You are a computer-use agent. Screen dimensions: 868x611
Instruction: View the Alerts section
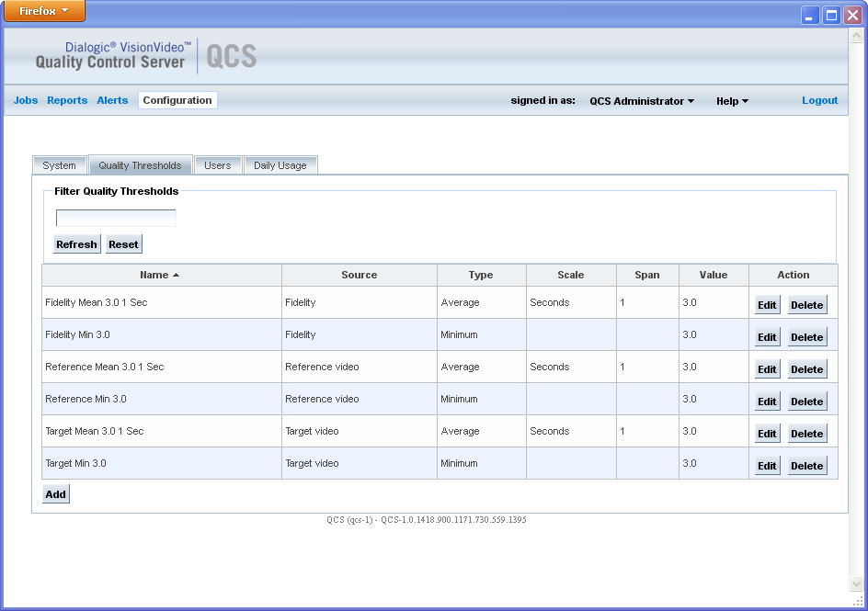[x=111, y=100]
